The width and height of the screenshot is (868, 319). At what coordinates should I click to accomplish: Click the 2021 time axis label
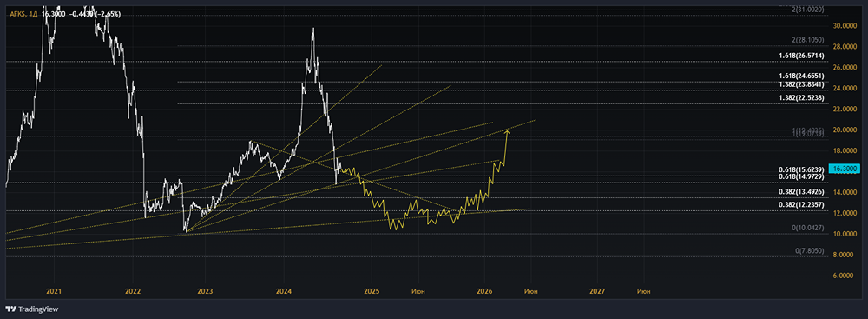click(x=54, y=291)
